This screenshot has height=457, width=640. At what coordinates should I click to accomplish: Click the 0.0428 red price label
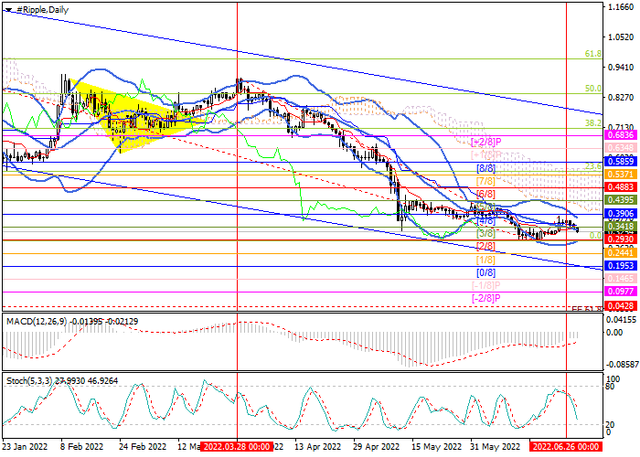click(x=620, y=306)
